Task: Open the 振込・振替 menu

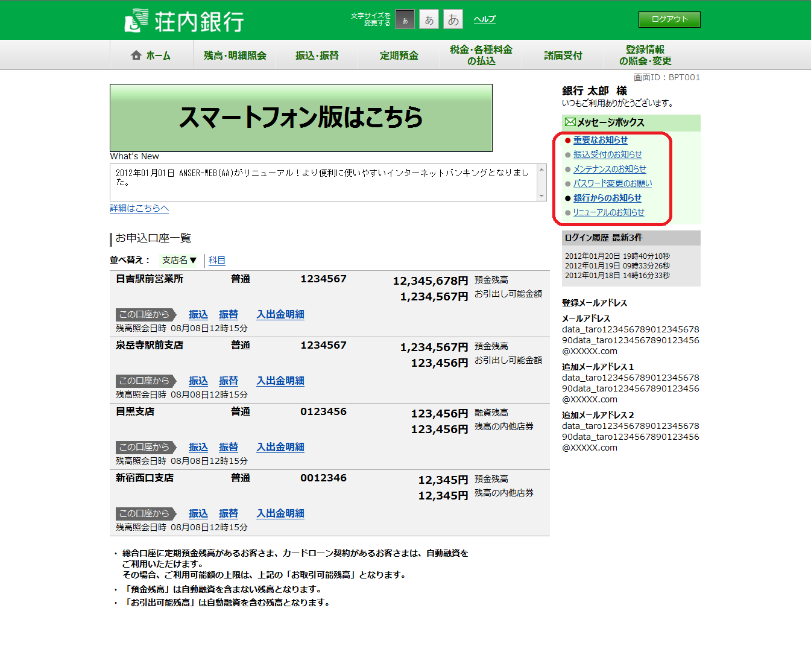Action: click(x=317, y=55)
